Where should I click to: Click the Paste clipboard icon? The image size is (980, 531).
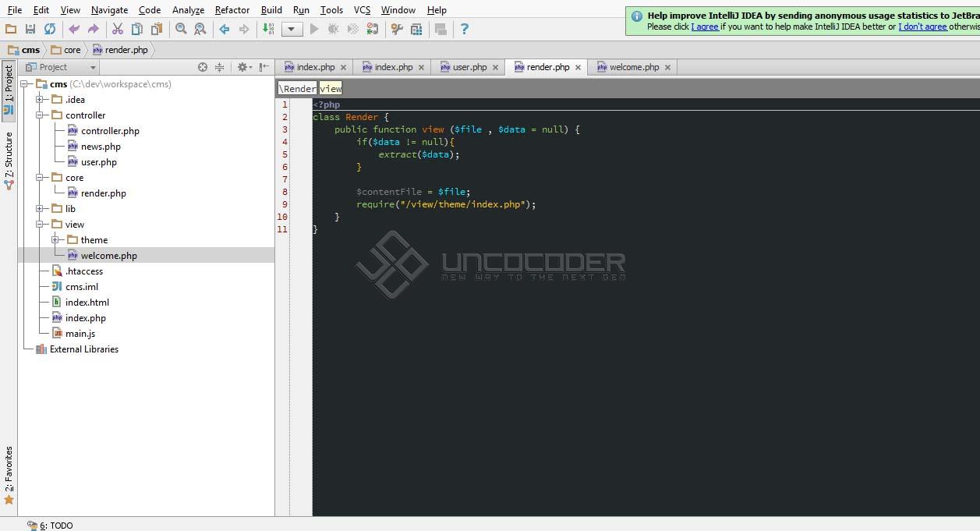pos(157,29)
